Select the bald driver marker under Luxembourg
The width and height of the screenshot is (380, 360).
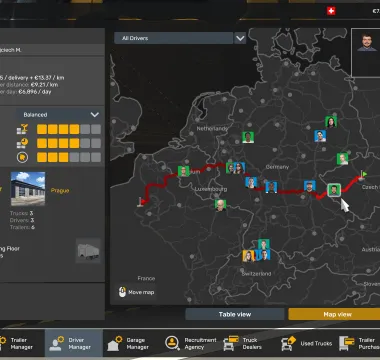(220, 205)
